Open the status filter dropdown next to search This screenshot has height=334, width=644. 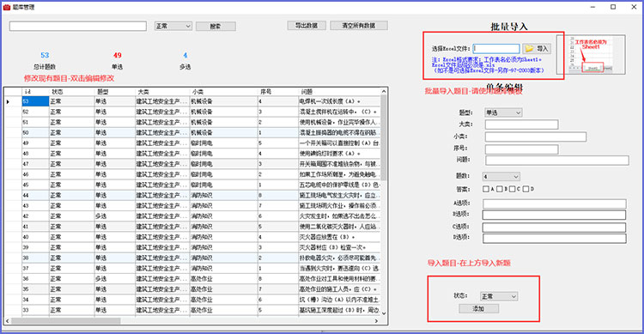[173, 26]
